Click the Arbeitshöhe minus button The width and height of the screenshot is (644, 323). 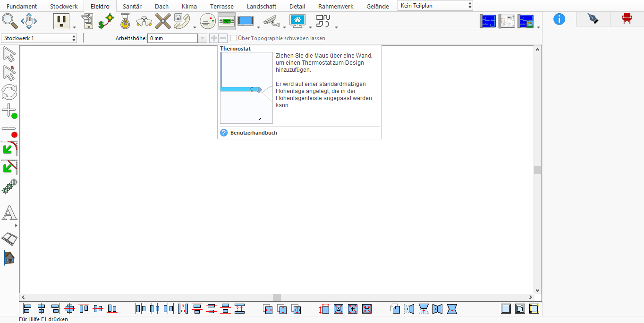click(x=223, y=38)
